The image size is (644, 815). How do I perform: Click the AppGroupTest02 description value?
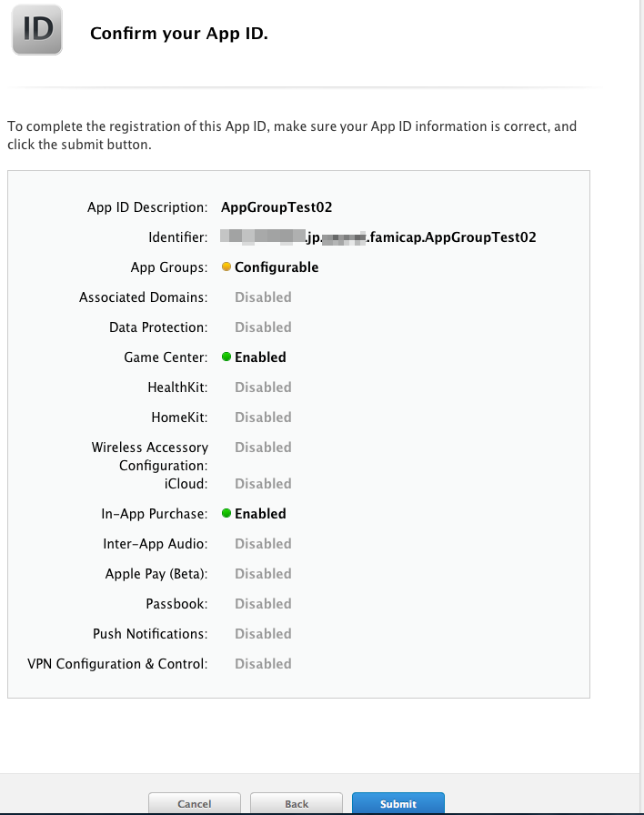pos(277,206)
